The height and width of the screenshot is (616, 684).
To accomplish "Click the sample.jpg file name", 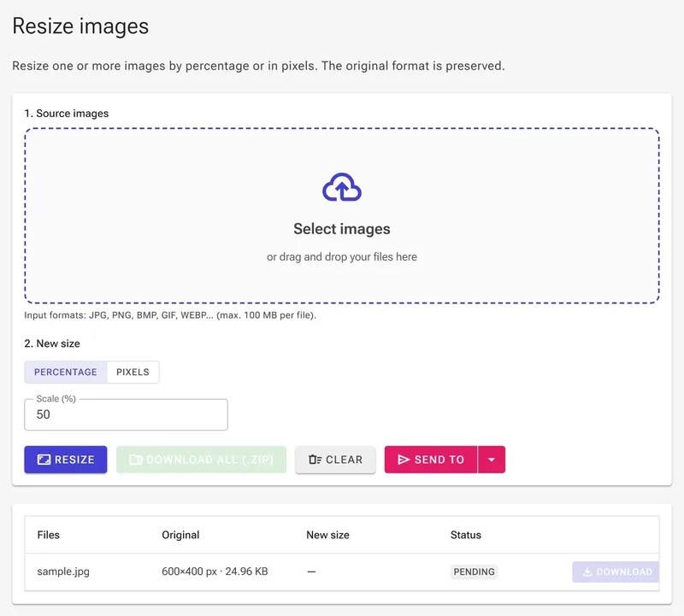I will pos(63,572).
